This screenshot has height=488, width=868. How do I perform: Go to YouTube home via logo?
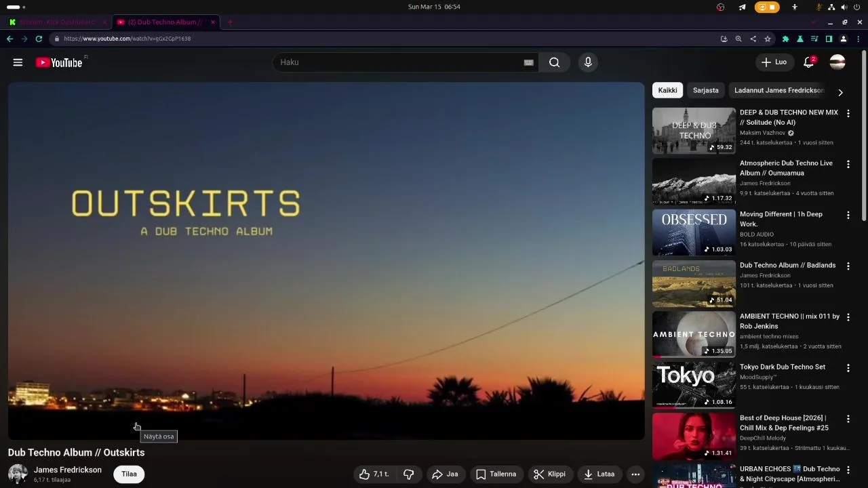point(59,62)
